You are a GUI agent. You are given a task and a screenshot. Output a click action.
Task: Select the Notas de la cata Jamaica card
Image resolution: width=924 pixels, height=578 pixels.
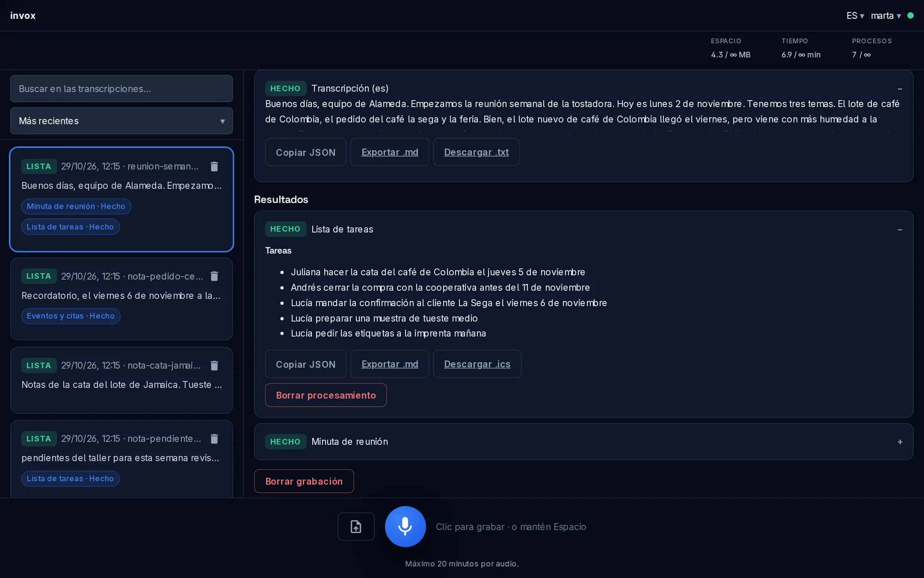pos(121,380)
